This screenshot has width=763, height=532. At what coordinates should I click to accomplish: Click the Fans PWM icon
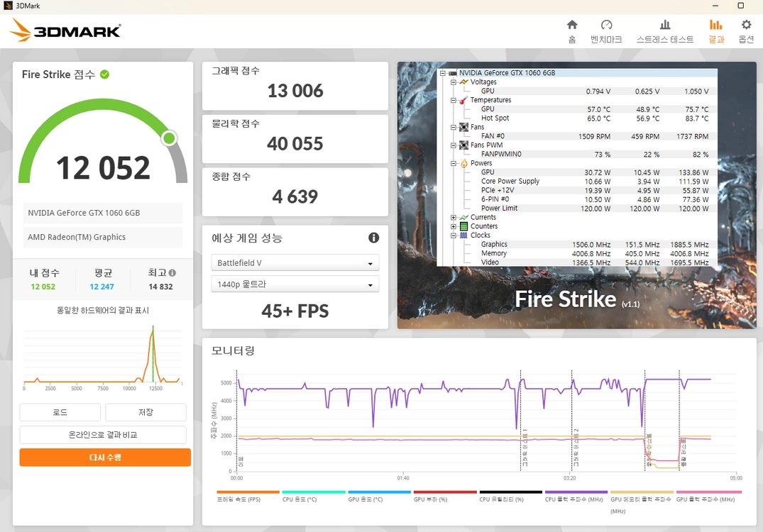tap(463, 145)
